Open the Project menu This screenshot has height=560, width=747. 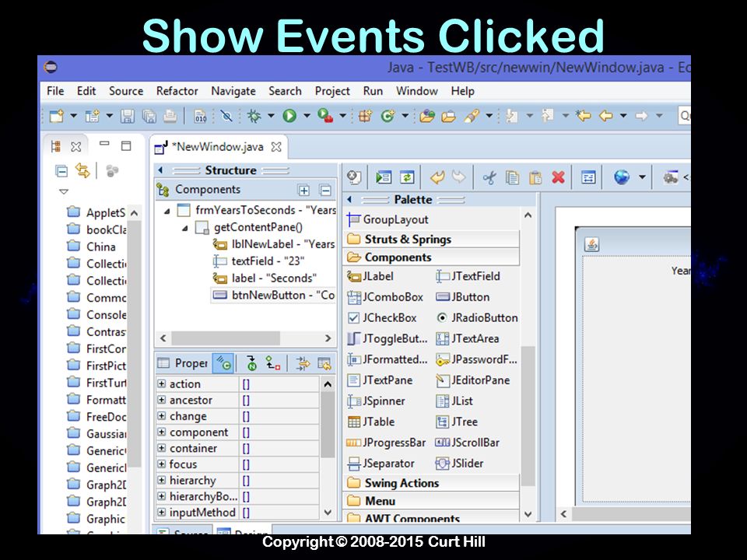(x=332, y=91)
